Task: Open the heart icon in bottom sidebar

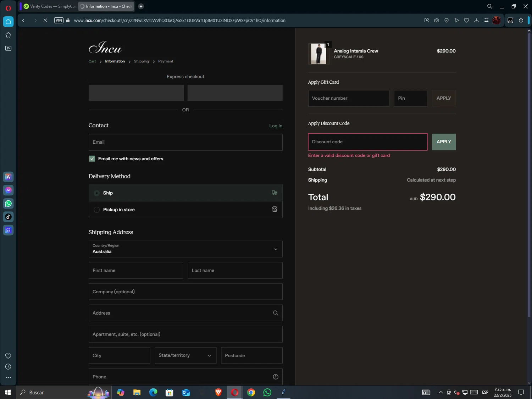Action: (8, 356)
